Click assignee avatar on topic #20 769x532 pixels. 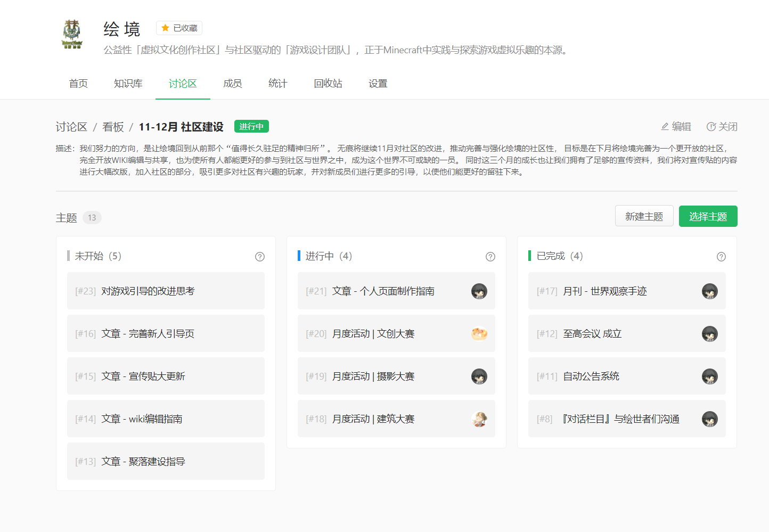(479, 334)
